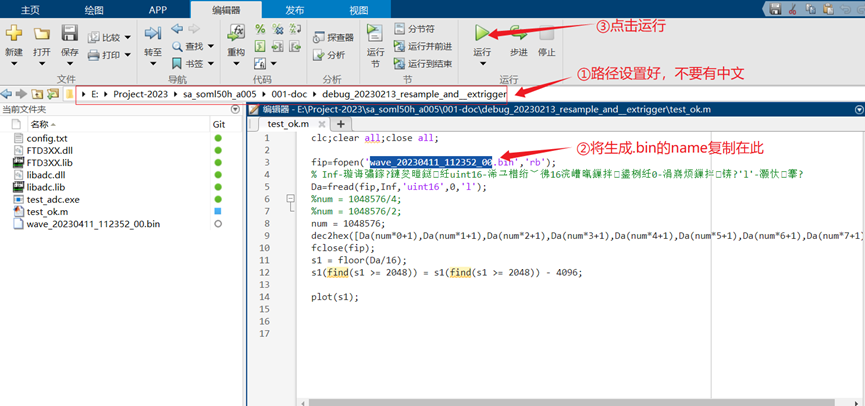Switch to the Publish (发布) tab
865x406 pixels.
295,10
